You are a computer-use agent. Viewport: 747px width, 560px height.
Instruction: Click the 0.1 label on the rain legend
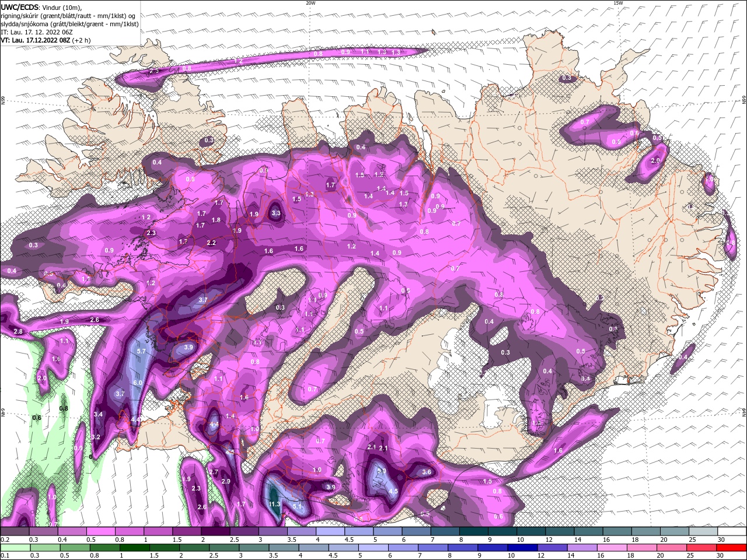tap(5, 555)
